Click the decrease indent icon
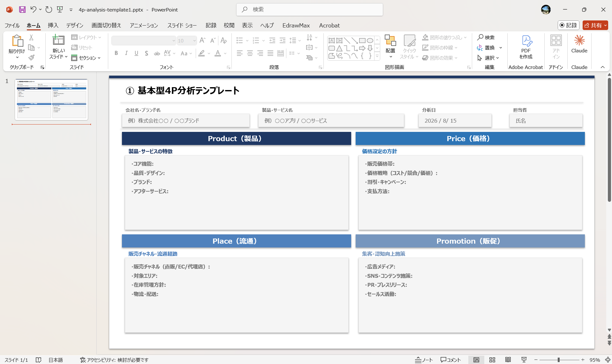Image resolution: width=612 pixels, height=364 pixels. click(272, 41)
